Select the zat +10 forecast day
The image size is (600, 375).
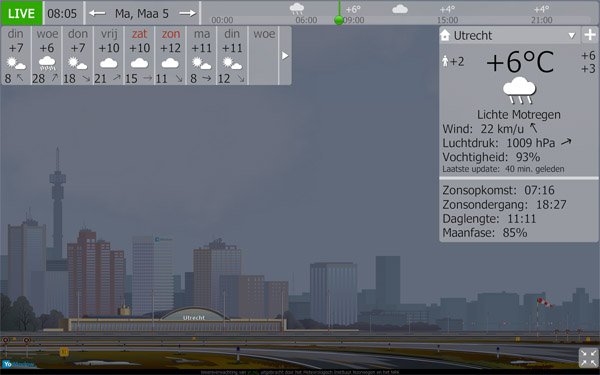coord(139,55)
